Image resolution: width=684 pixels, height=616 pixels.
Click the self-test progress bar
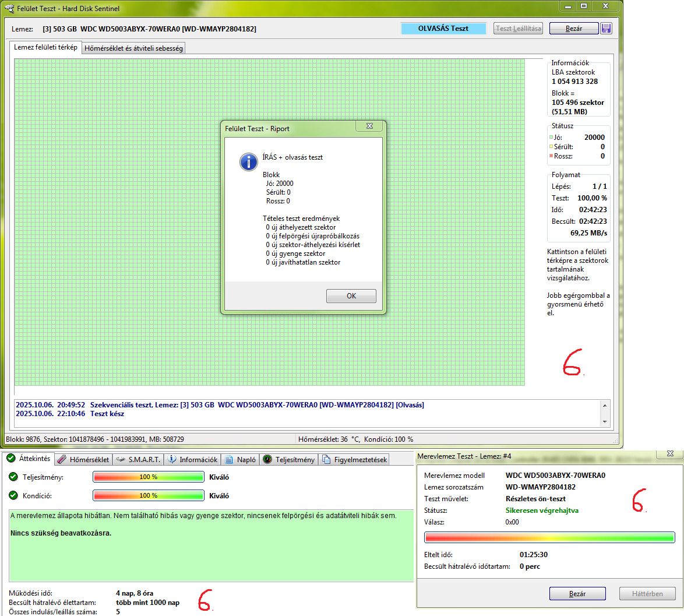(x=549, y=537)
